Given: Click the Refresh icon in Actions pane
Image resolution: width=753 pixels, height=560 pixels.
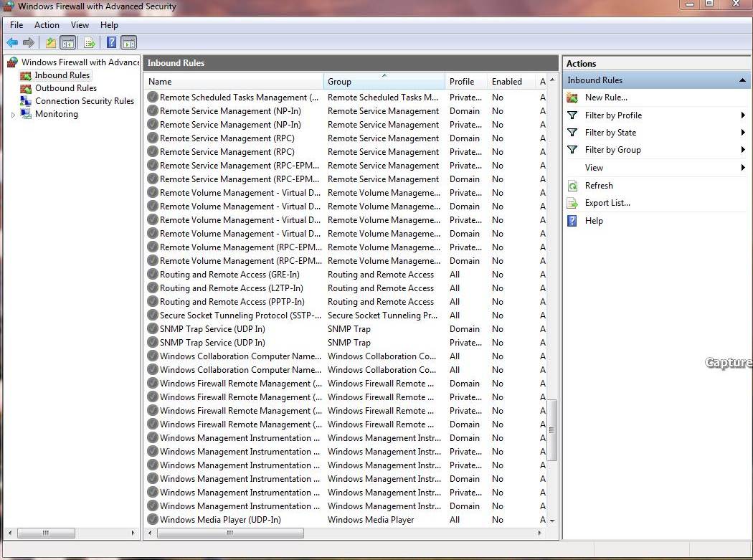Looking at the screenshot, I should [572, 186].
